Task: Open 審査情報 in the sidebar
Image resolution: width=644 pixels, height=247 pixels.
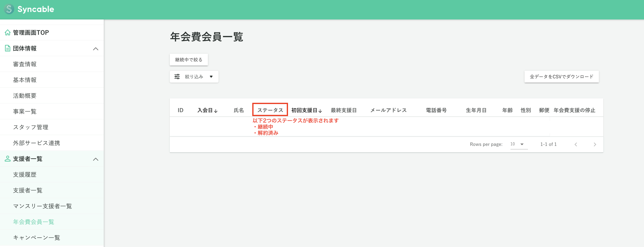Action: point(25,64)
